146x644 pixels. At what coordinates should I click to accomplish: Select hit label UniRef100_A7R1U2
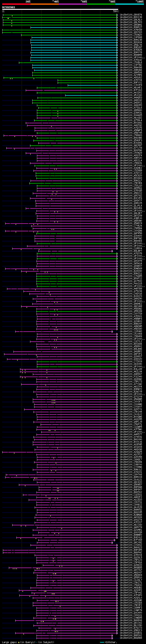[131, 60]
